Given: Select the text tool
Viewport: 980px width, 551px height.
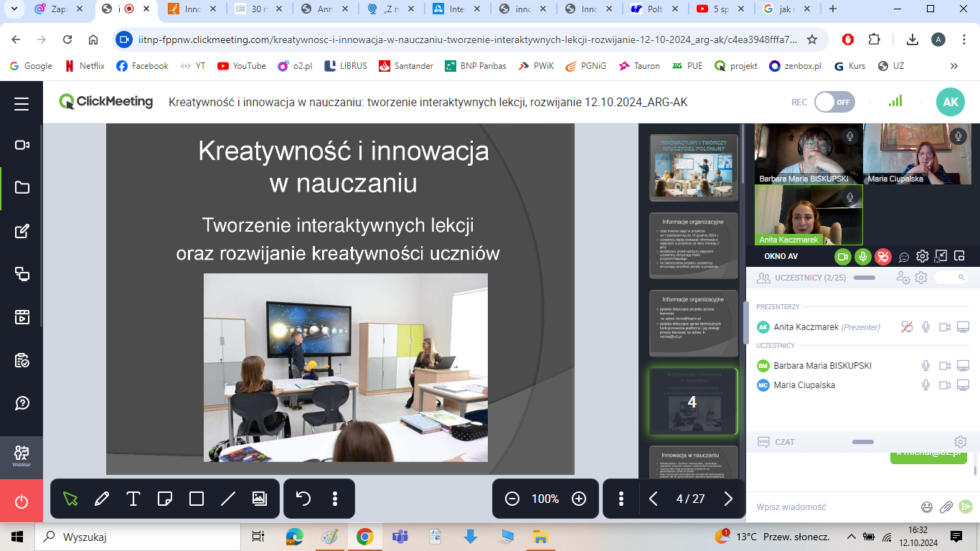Looking at the screenshot, I should click(133, 499).
